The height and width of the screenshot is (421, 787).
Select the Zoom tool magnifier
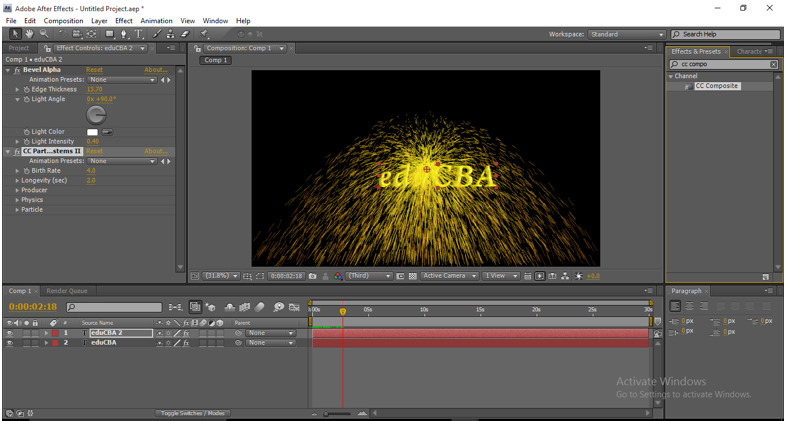(44, 34)
